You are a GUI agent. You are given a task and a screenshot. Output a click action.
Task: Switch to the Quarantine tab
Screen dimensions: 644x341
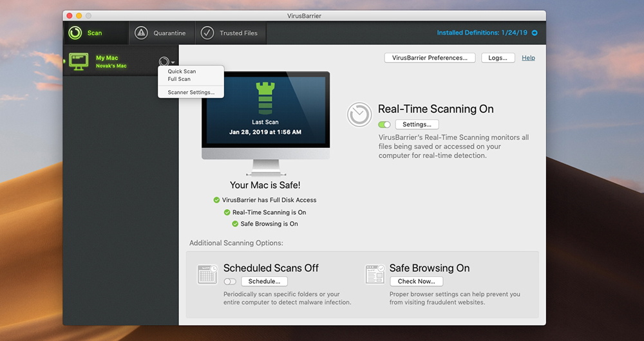point(162,33)
